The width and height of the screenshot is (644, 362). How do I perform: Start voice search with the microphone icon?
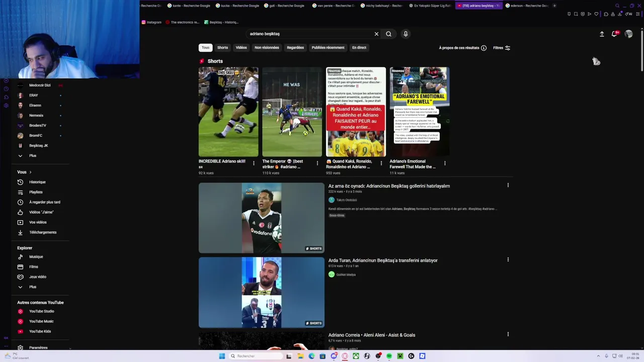point(406,34)
